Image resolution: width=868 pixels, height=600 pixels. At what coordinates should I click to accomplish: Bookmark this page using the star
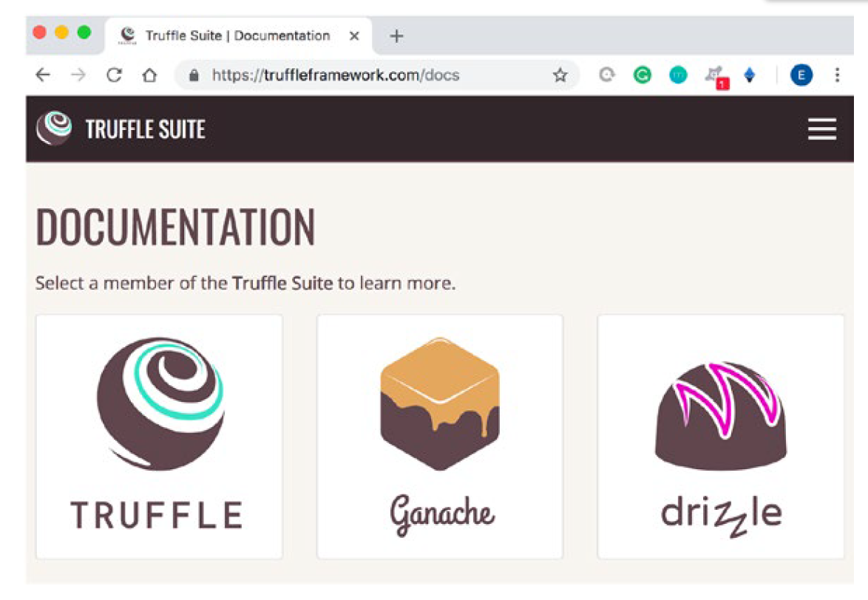(560, 75)
